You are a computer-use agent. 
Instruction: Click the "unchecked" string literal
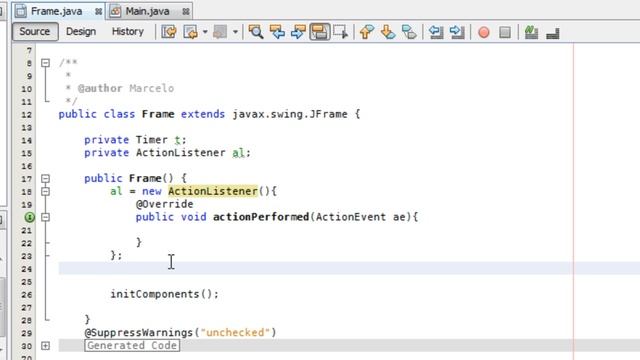coord(235,333)
